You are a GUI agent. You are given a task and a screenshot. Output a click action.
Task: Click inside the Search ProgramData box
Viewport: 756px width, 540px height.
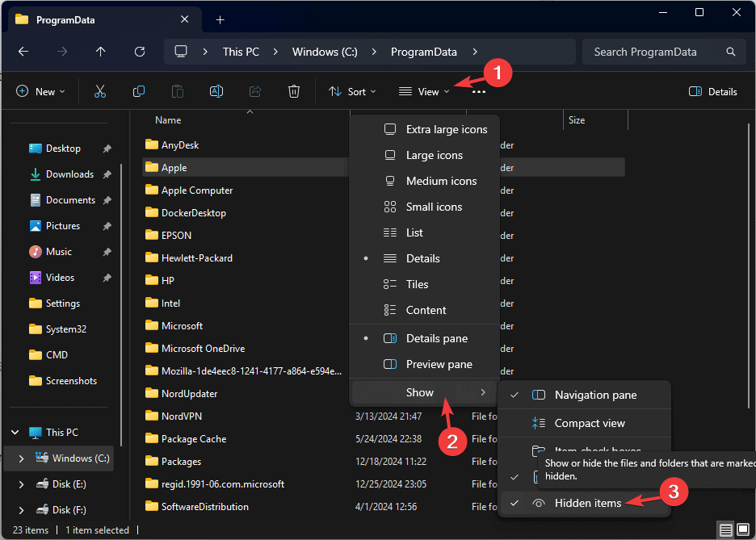[662, 52]
